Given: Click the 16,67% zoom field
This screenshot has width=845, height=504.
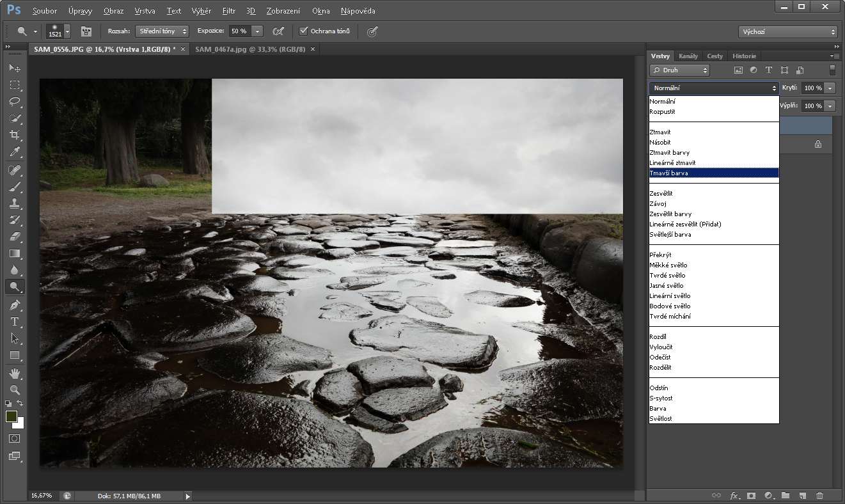Looking at the screenshot, I should pyautogui.click(x=42, y=496).
